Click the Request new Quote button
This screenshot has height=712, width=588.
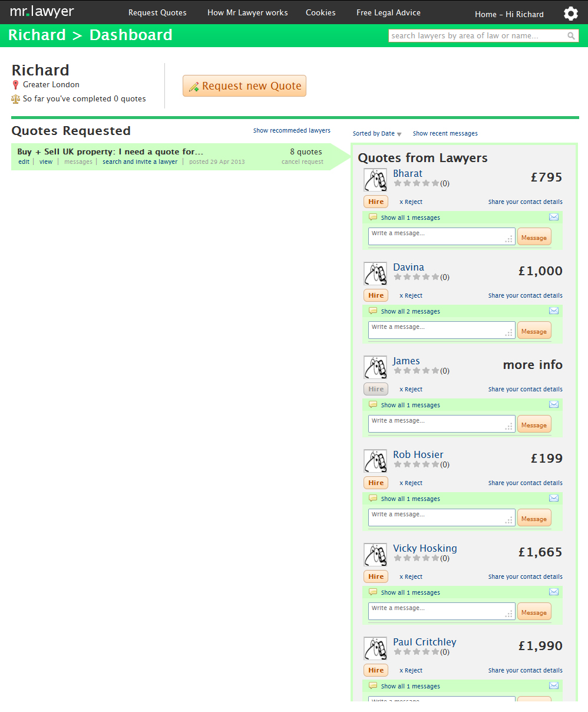(245, 85)
